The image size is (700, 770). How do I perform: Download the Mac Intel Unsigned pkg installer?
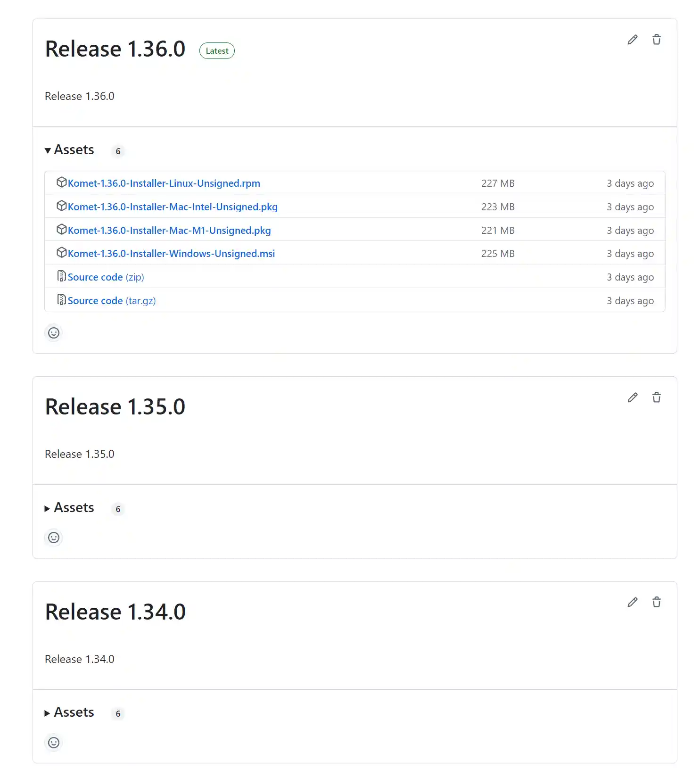coord(173,207)
